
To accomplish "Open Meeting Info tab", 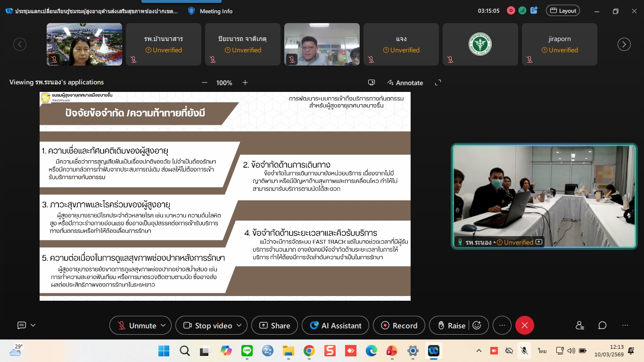I will [x=210, y=11].
